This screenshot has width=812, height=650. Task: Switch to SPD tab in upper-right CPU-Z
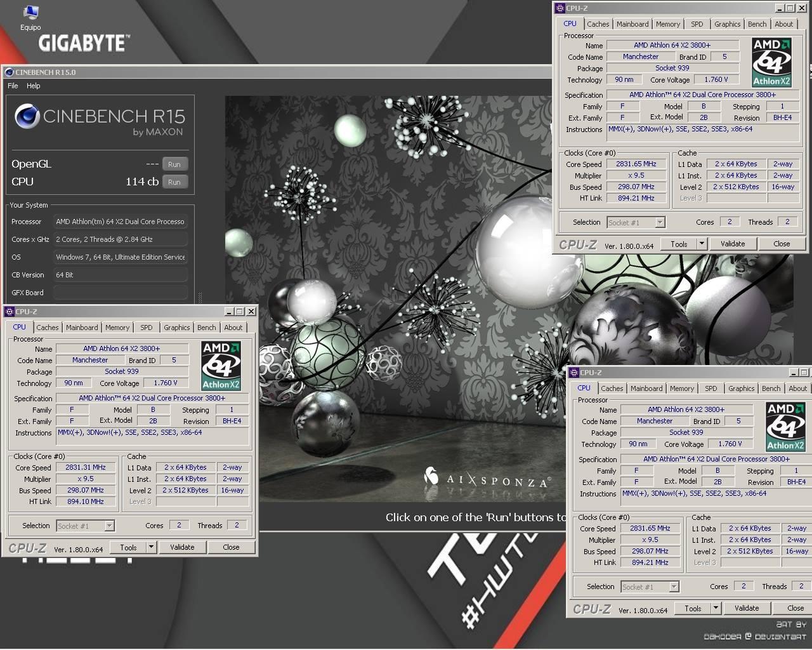697,24
